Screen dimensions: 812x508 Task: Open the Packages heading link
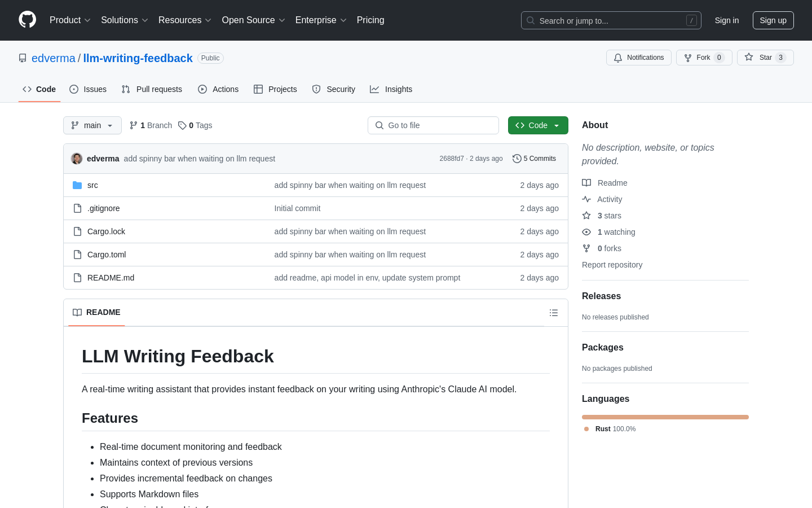(x=603, y=348)
